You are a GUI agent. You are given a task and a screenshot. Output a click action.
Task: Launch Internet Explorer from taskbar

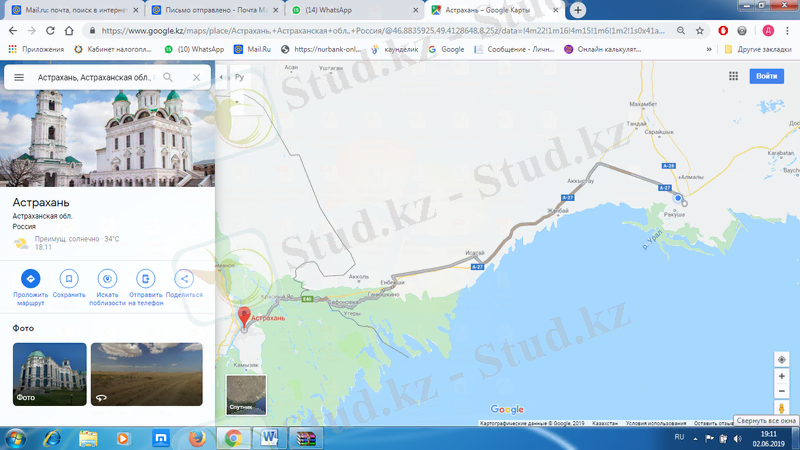pos(52,438)
